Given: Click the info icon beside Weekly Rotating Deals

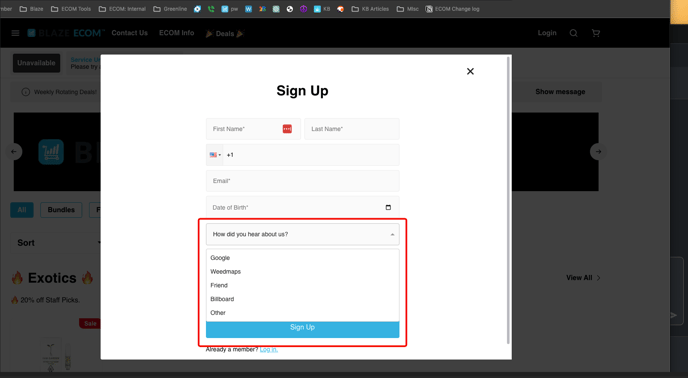Looking at the screenshot, I should (25, 92).
